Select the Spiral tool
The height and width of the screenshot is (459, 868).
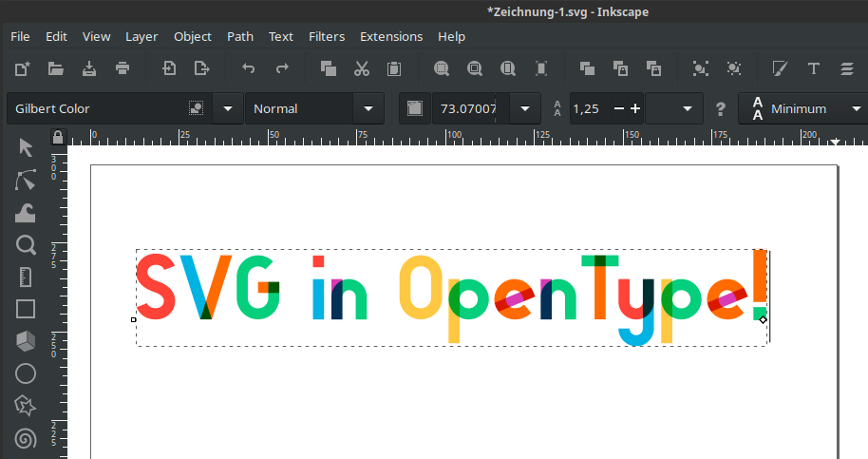26,438
